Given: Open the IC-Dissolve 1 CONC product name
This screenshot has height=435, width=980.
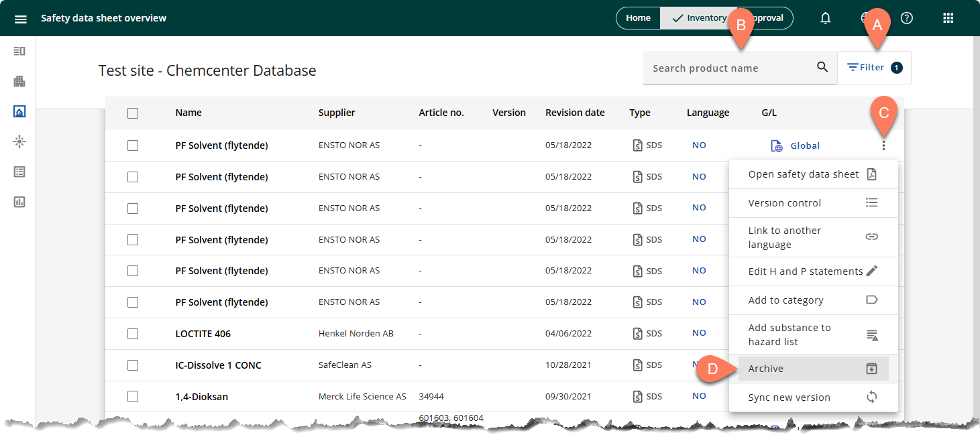Looking at the screenshot, I should pos(218,365).
